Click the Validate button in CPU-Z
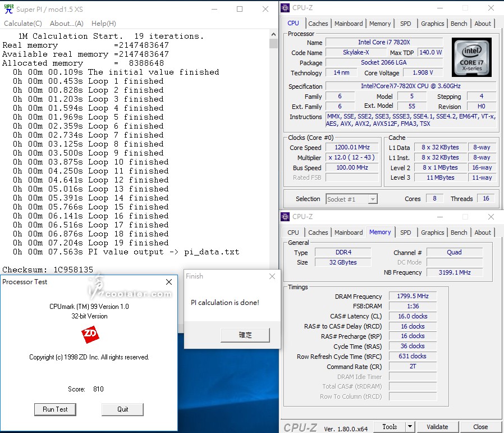This screenshot has width=504, height=433. (x=437, y=427)
